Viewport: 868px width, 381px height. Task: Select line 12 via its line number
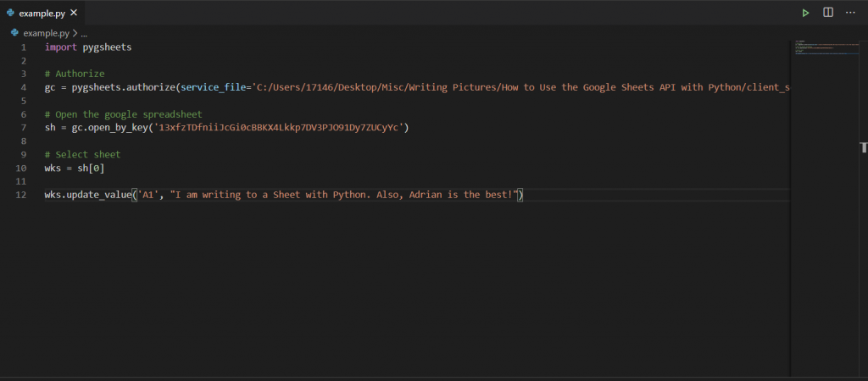tap(21, 195)
